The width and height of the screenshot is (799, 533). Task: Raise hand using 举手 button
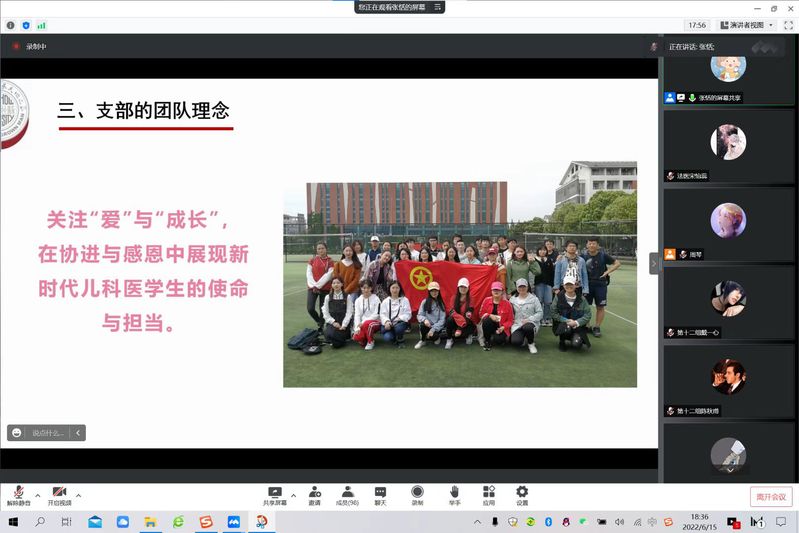point(454,495)
